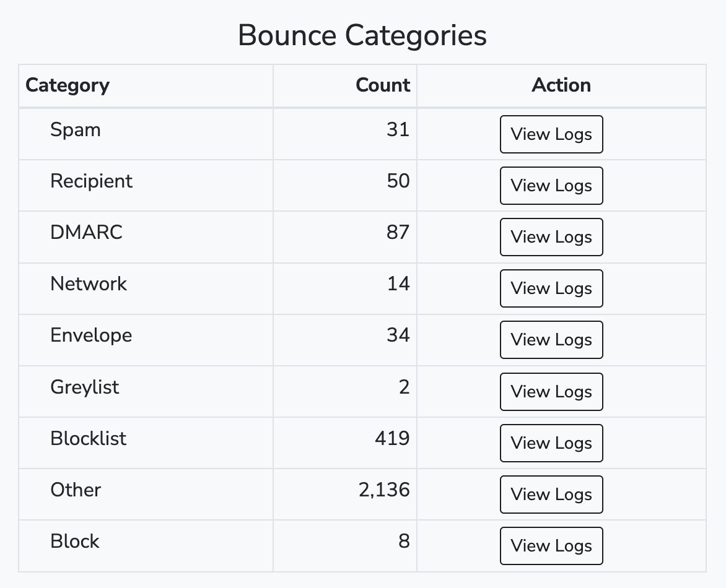The width and height of the screenshot is (726, 588).
Task: Select the DMARC category label
Action: [86, 233]
